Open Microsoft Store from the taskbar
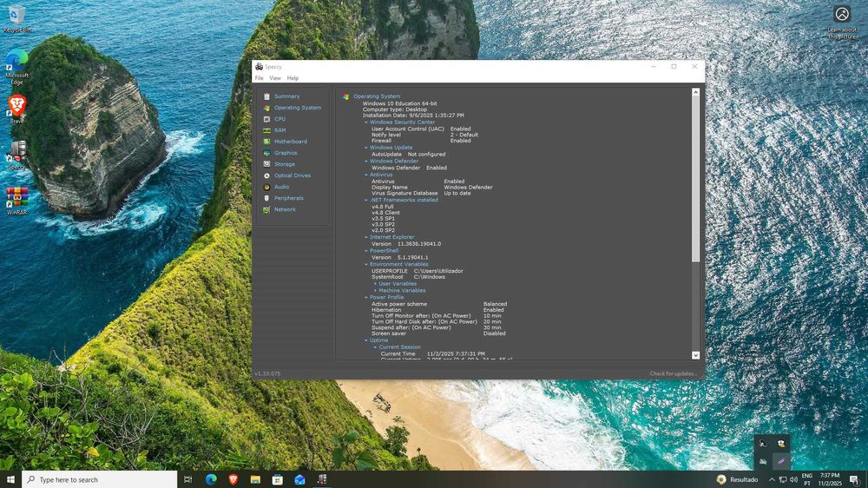 (x=278, y=479)
